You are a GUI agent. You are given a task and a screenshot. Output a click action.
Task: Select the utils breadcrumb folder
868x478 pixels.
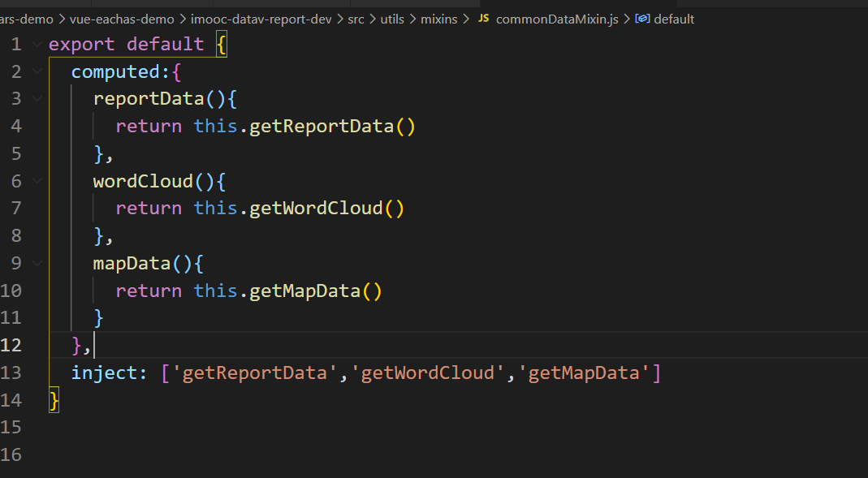(391, 19)
